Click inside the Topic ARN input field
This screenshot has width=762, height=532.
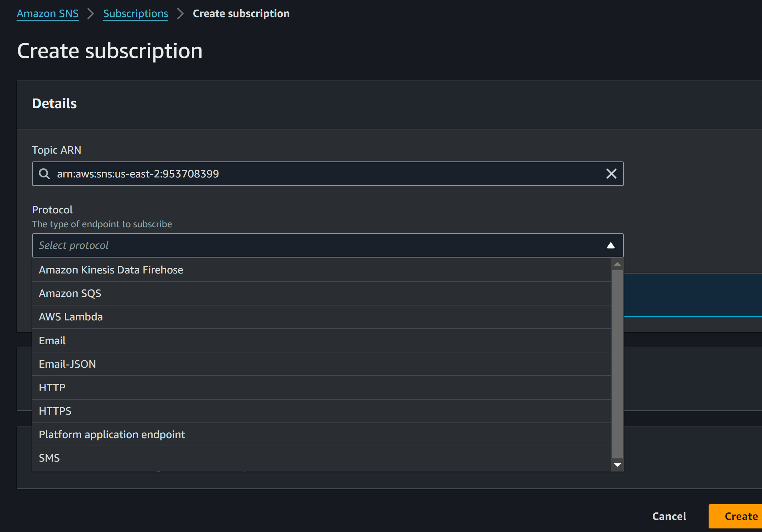click(x=320, y=174)
